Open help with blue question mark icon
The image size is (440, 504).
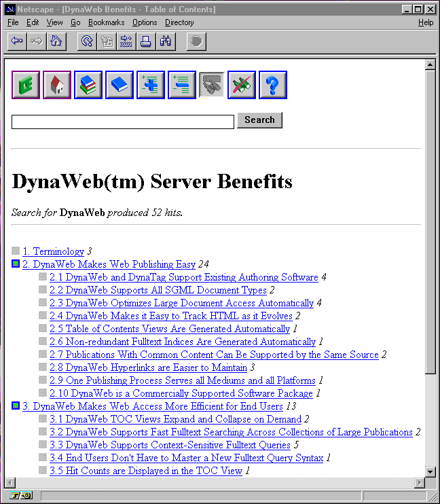click(x=273, y=85)
